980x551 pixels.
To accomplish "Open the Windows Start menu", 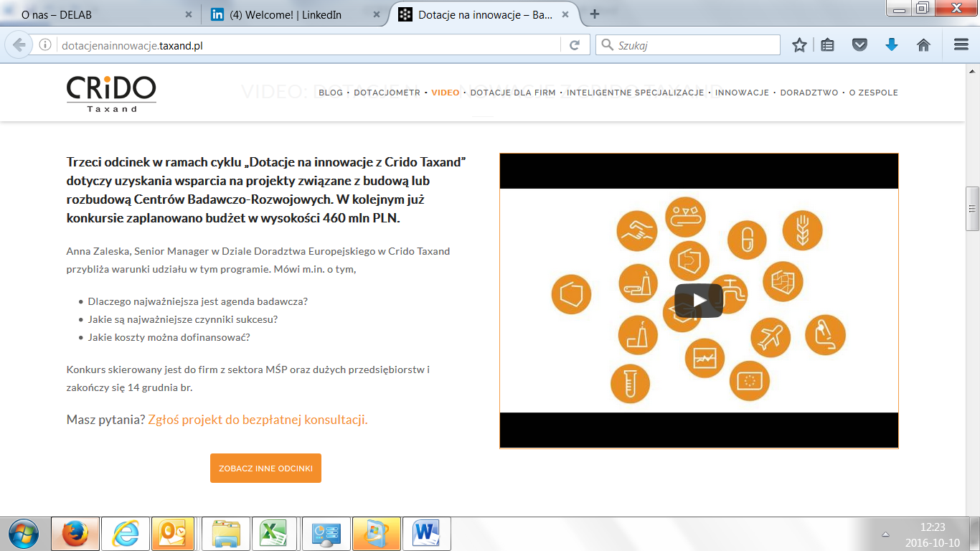I will tap(24, 534).
